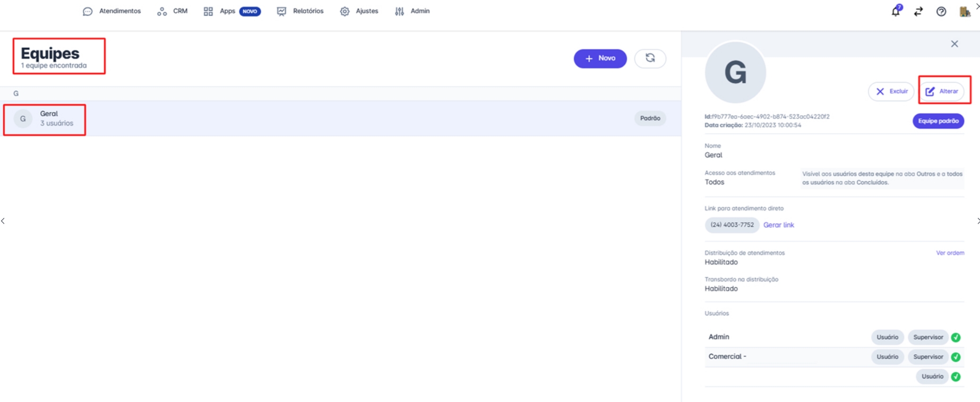
Task: Open the Relatórios menu
Action: coord(300,11)
